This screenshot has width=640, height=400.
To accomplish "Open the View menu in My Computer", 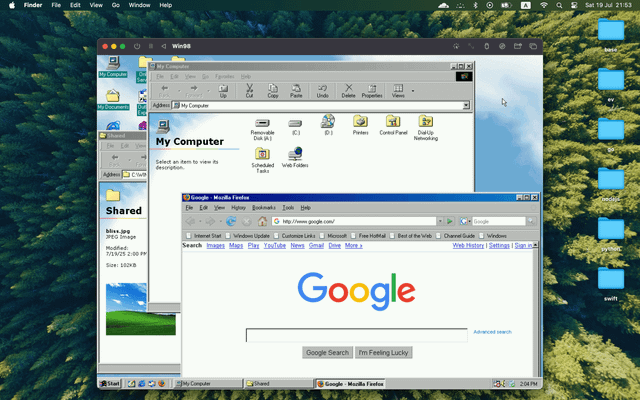I will pos(190,76).
